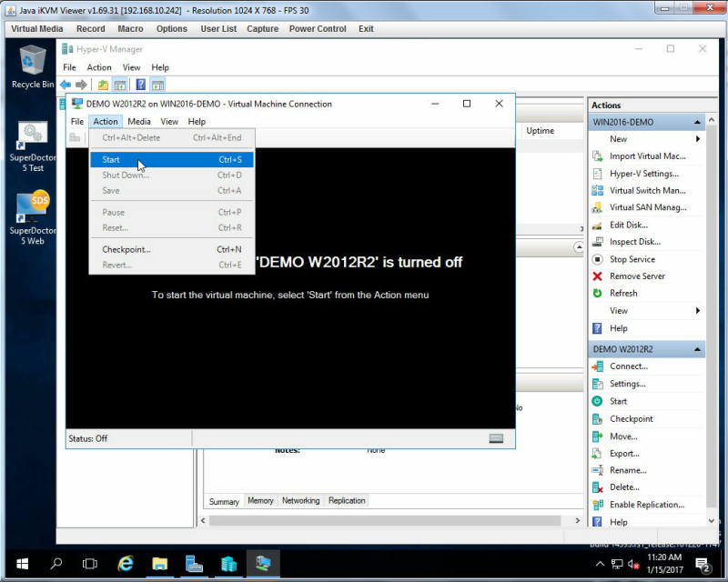Viewport: 728px width, 582px height.
Task: Click the Import Virtual Machine icon
Action: tap(598, 156)
